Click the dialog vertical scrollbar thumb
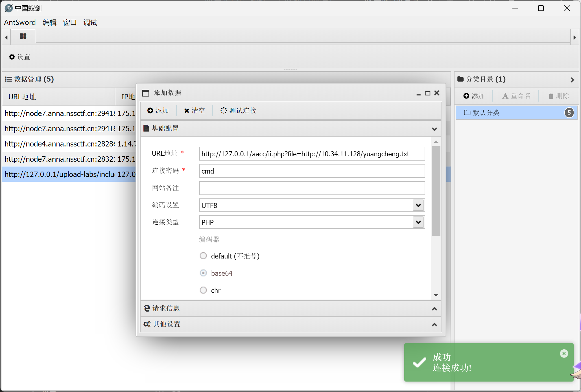Screen dimensions: 581x392 [x=436, y=191]
